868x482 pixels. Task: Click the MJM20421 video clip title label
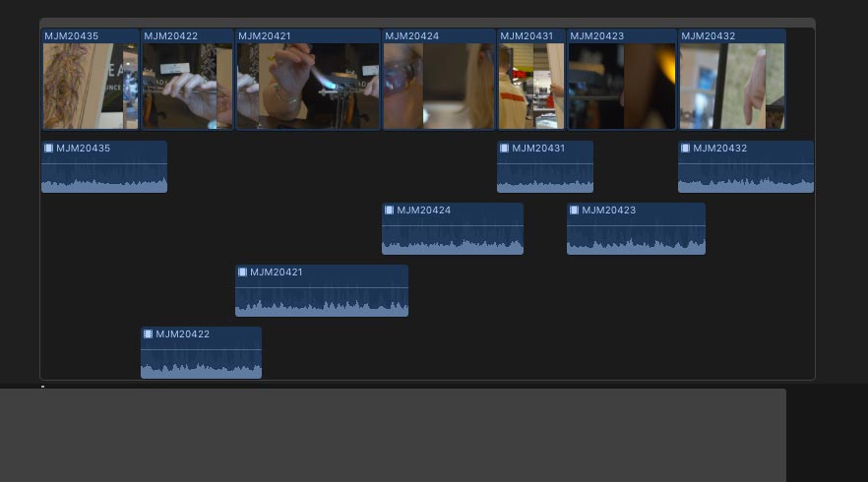pyautogui.click(x=265, y=36)
